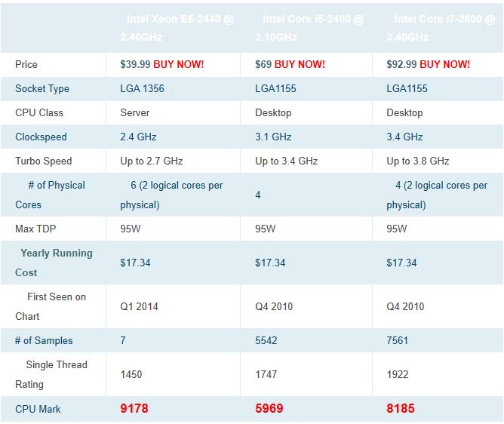
Task: Click BUY NOW for Xeon E5-2440
Action: click(178, 65)
